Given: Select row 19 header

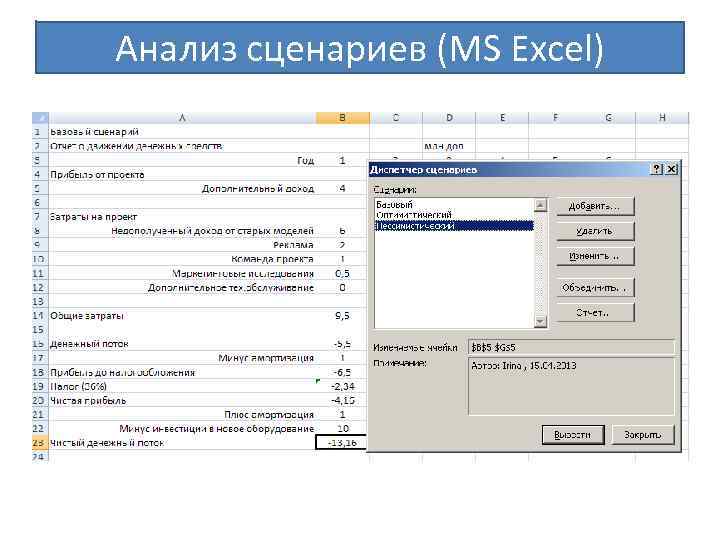Looking at the screenshot, I should [38, 386].
